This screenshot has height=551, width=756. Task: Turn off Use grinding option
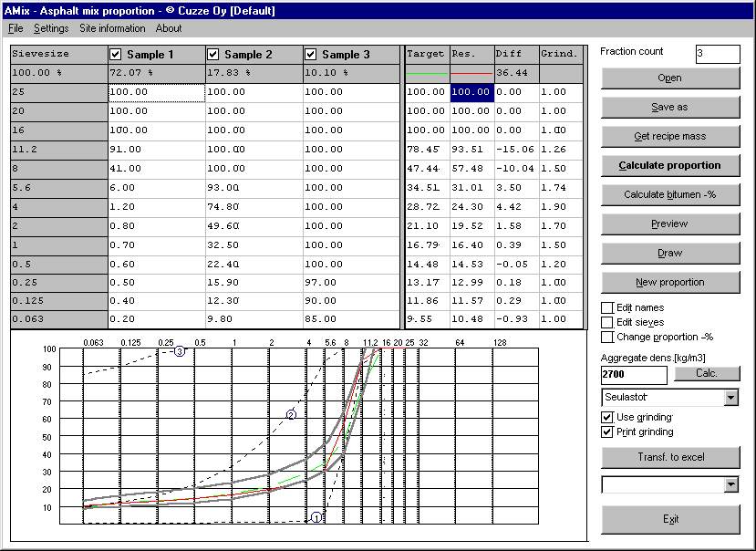[x=607, y=418]
